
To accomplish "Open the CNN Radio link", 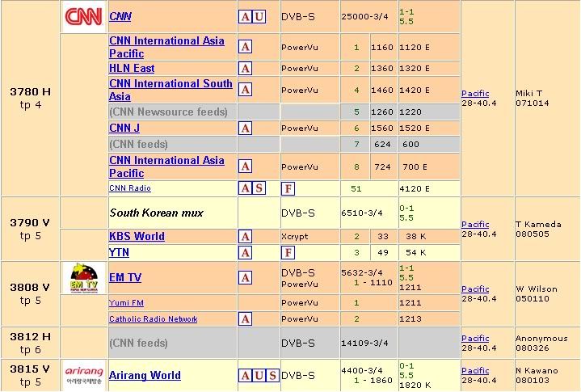I will (130, 188).
